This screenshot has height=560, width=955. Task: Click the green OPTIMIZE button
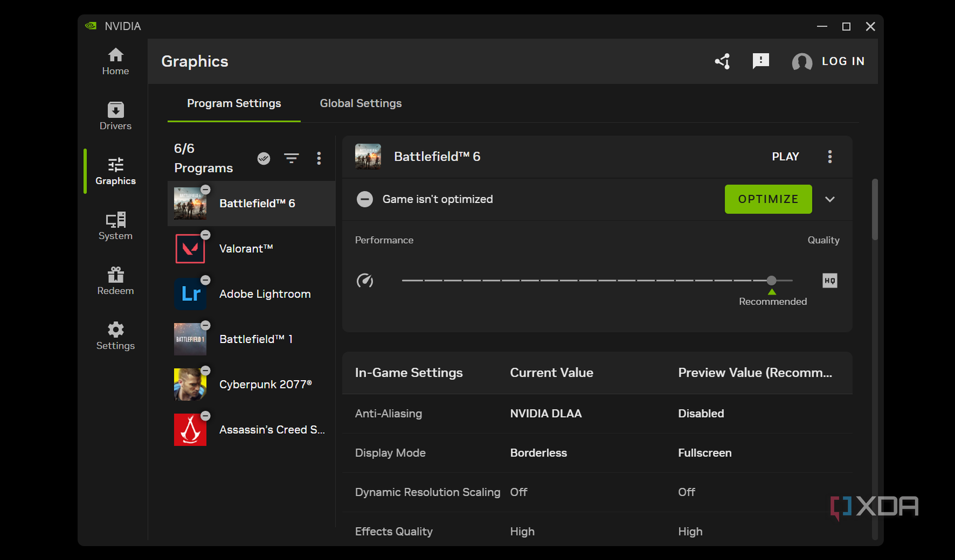coord(768,199)
